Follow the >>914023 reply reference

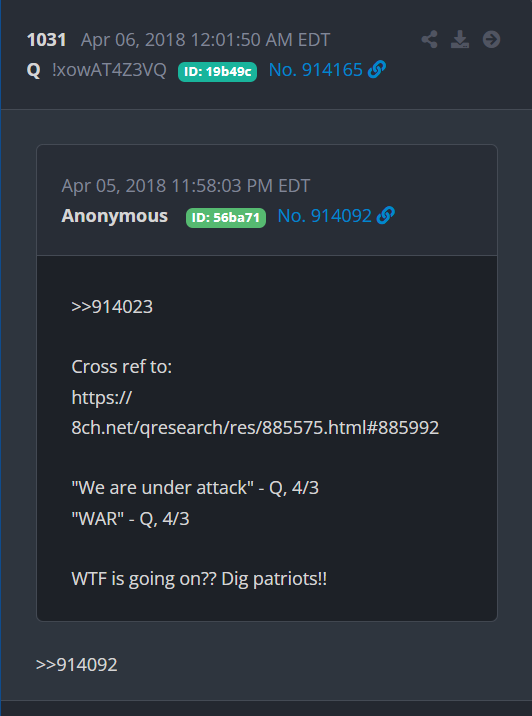112,307
